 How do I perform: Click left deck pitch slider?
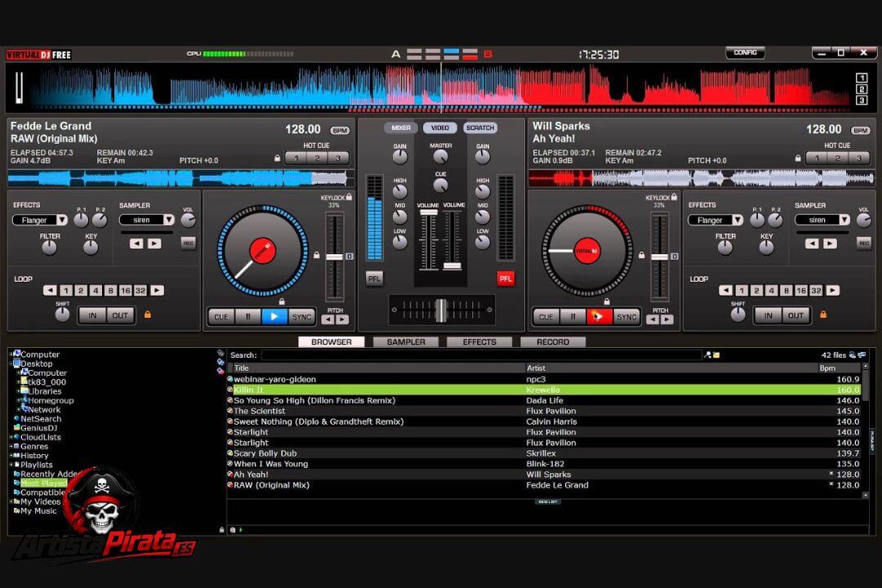click(334, 256)
